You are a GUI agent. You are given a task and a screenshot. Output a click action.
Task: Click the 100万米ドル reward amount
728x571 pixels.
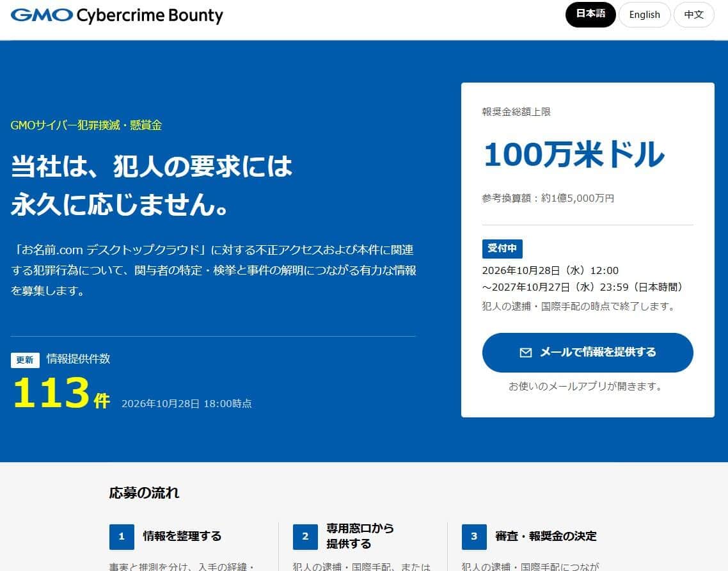tap(574, 154)
